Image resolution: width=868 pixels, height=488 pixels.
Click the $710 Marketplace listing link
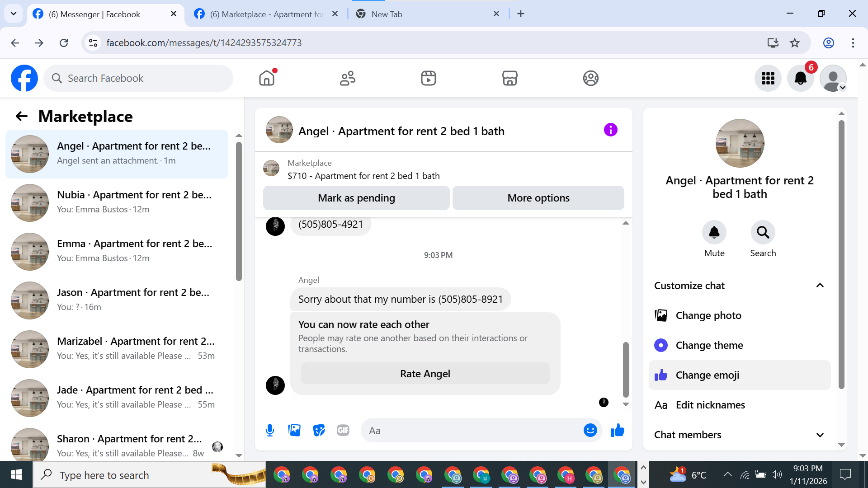363,176
